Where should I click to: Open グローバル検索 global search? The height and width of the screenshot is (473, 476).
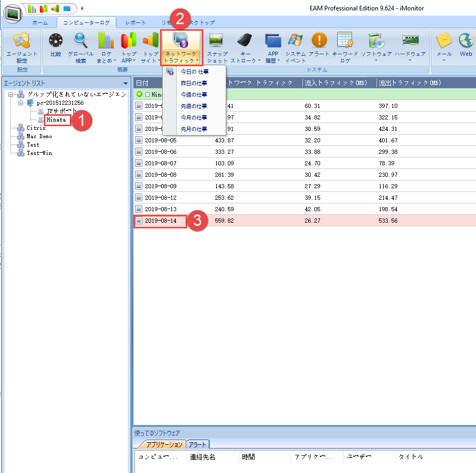[81, 47]
